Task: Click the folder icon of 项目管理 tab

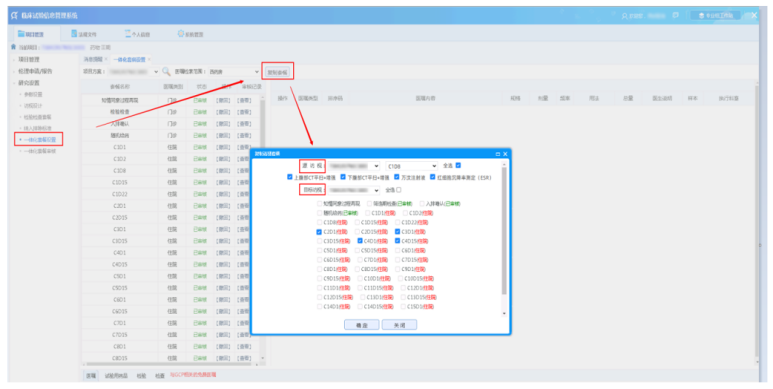Action: (21, 34)
